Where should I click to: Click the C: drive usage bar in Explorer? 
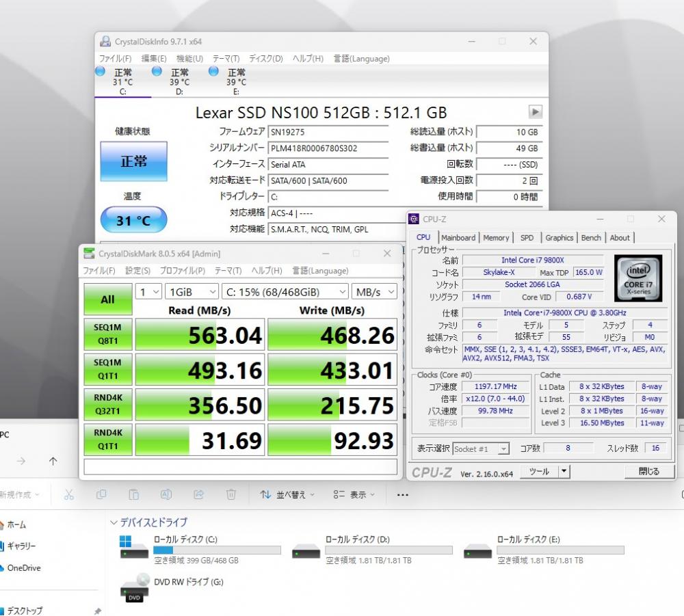pos(218,550)
